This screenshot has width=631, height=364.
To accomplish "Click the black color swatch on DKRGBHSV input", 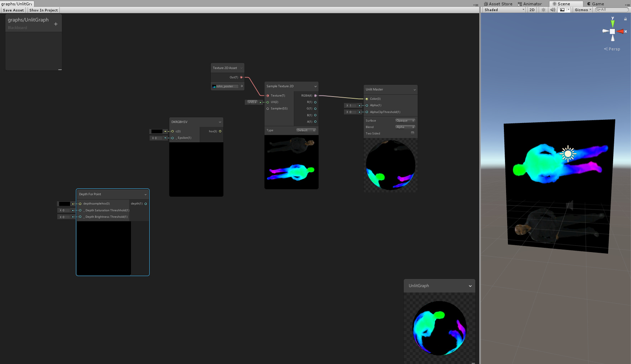I will (157, 132).
